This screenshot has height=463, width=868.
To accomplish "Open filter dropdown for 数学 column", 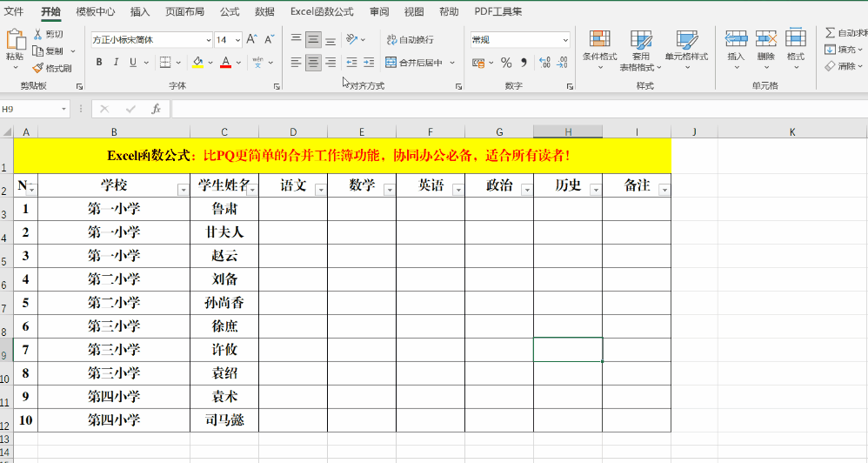I will pos(389,190).
